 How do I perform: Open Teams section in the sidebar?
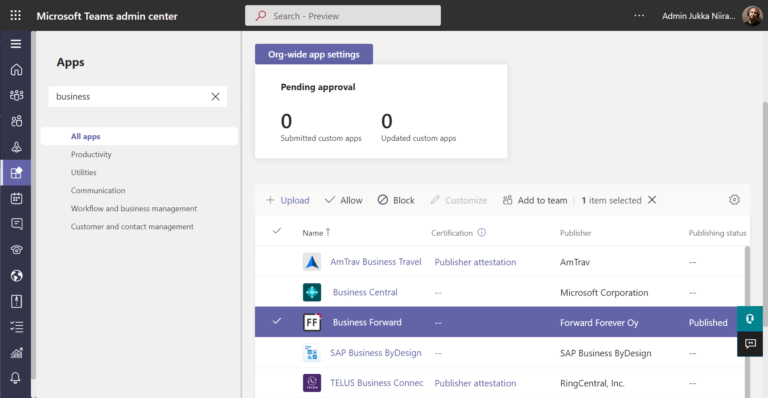point(16,95)
